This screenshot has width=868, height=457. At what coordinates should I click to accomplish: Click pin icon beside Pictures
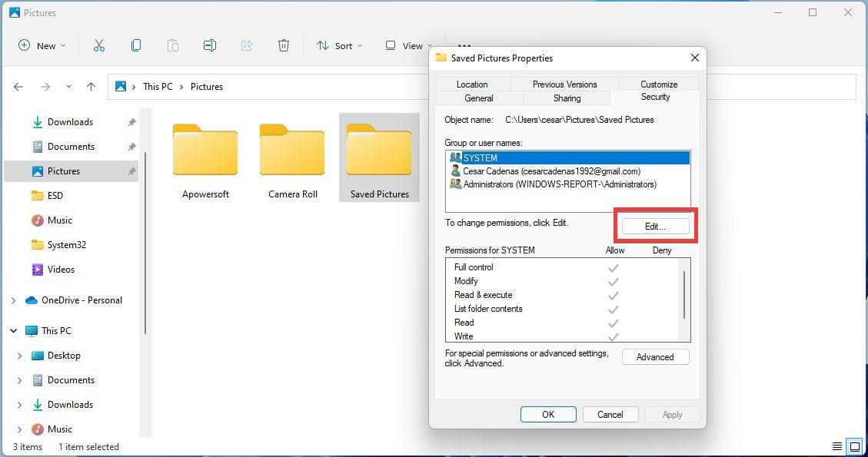pyautogui.click(x=131, y=171)
